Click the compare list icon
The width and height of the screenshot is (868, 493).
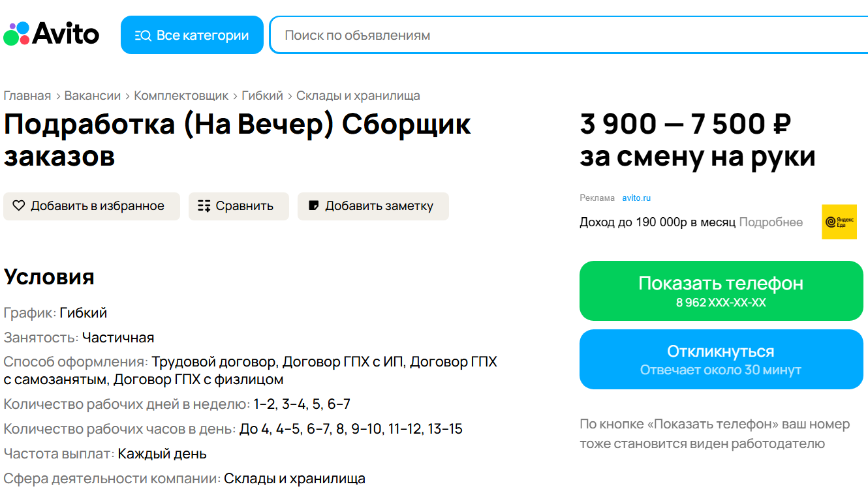(x=204, y=206)
